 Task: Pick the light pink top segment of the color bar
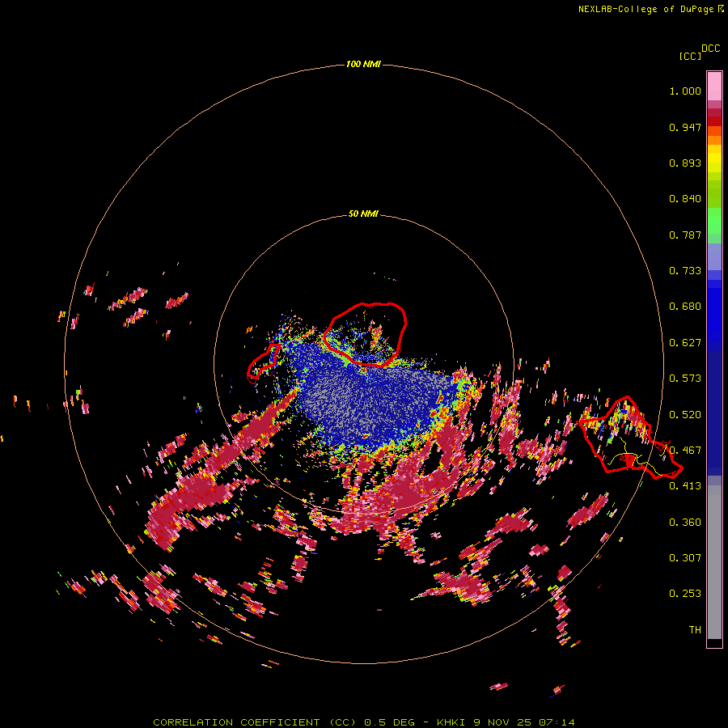pos(714,86)
